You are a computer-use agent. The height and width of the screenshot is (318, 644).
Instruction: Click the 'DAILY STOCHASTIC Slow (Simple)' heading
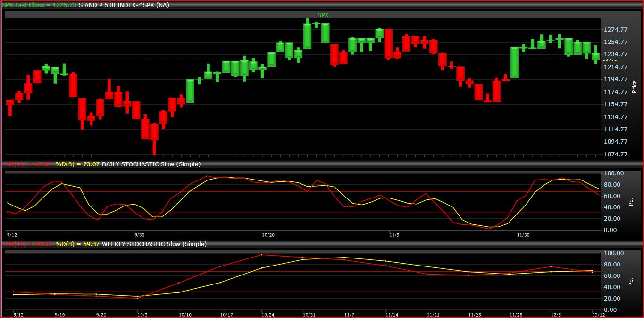(x=151, y=164)
